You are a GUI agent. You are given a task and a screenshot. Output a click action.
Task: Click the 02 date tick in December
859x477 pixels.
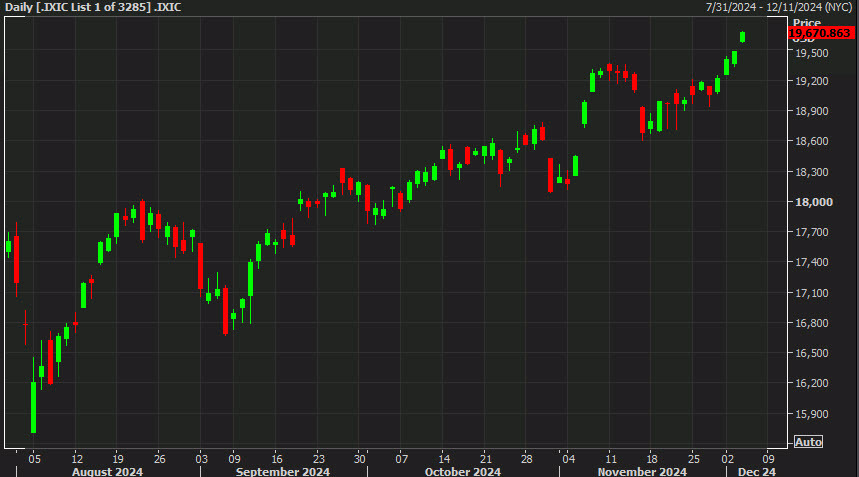pos(728,459)
